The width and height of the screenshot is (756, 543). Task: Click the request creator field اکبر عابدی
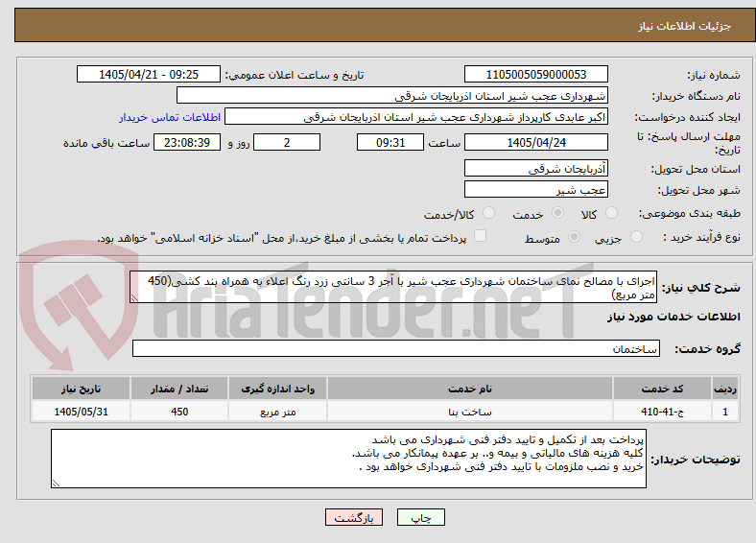[416, 117]
